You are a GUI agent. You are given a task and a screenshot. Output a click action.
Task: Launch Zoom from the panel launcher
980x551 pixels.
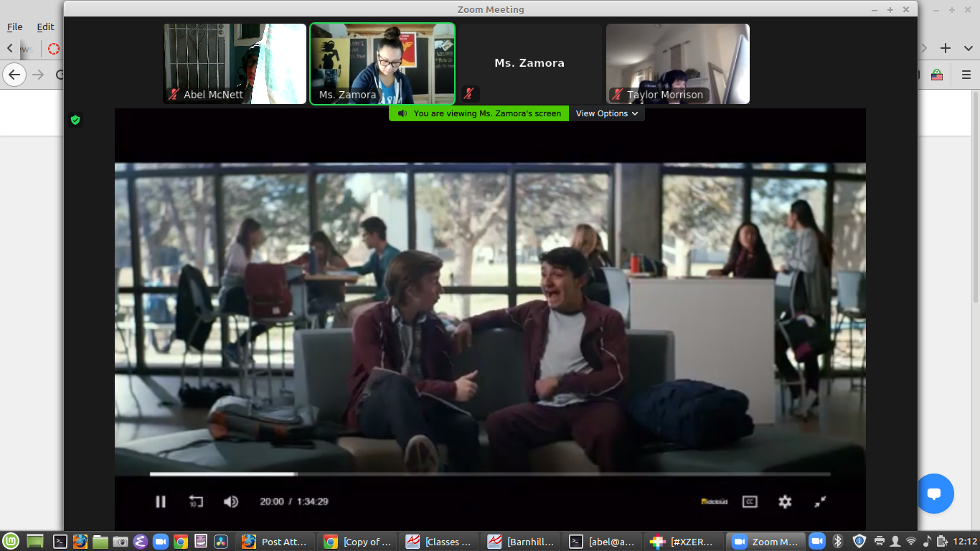click(161, 542)
